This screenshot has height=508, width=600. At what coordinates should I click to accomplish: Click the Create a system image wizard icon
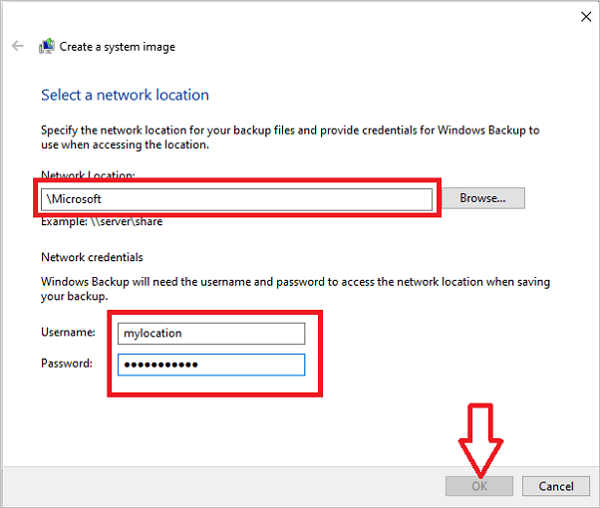[x=46, y=47]
